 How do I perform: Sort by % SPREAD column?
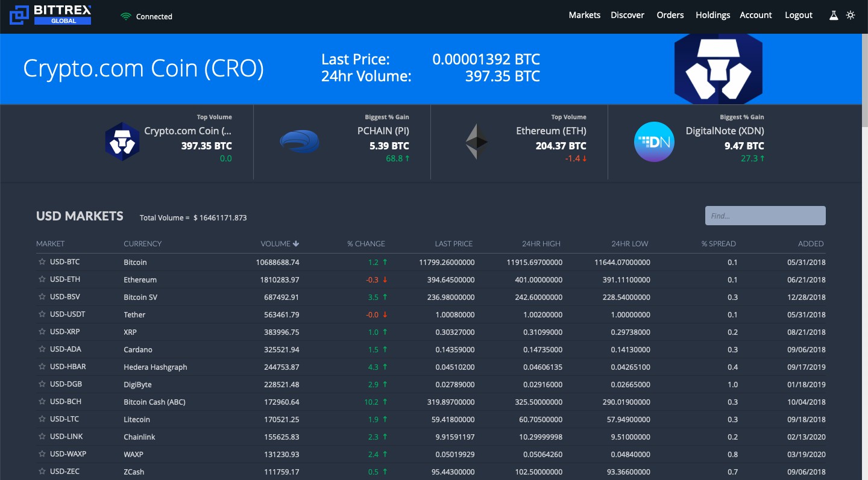click(719, 244)
